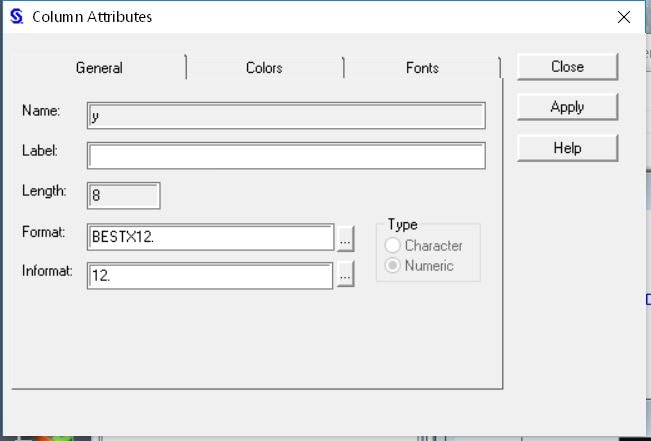The width and height of the screenshot is (651, 441).
Task: Click the Name field containing y
Action: (x=286, y=116)
